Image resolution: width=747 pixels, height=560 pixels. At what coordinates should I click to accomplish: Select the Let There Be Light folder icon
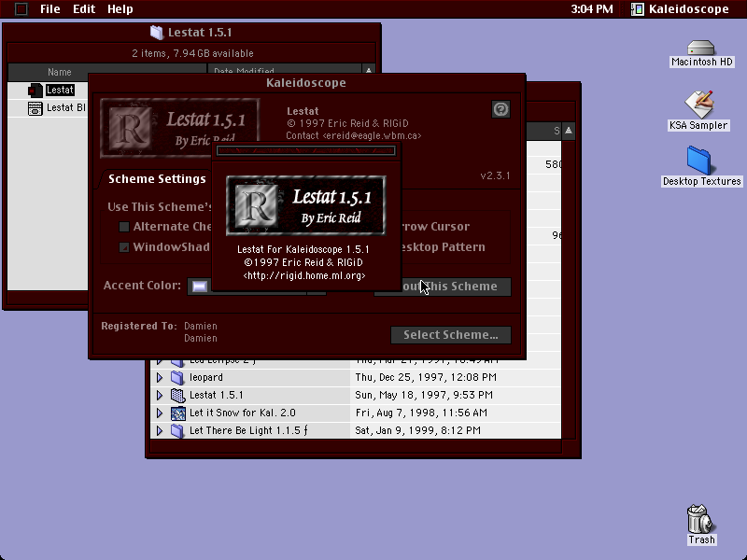177,430
